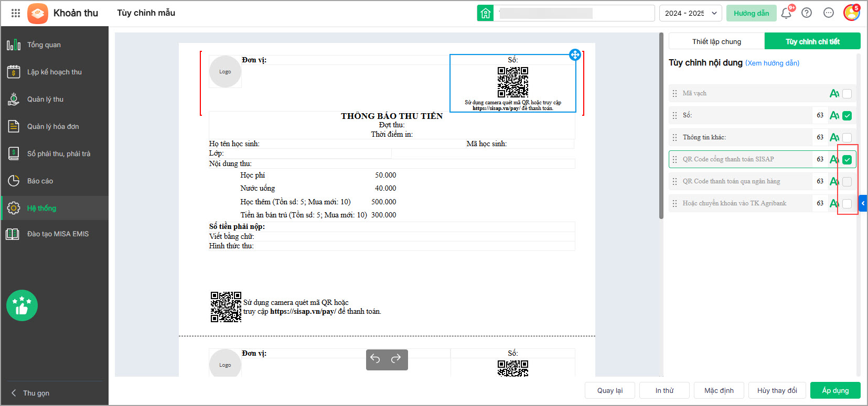This screenshot has height=406, width=868.
Task: Click the drag handle of QR Code thanh toán qua ngân hàng
Action: [x=674, y=181]
